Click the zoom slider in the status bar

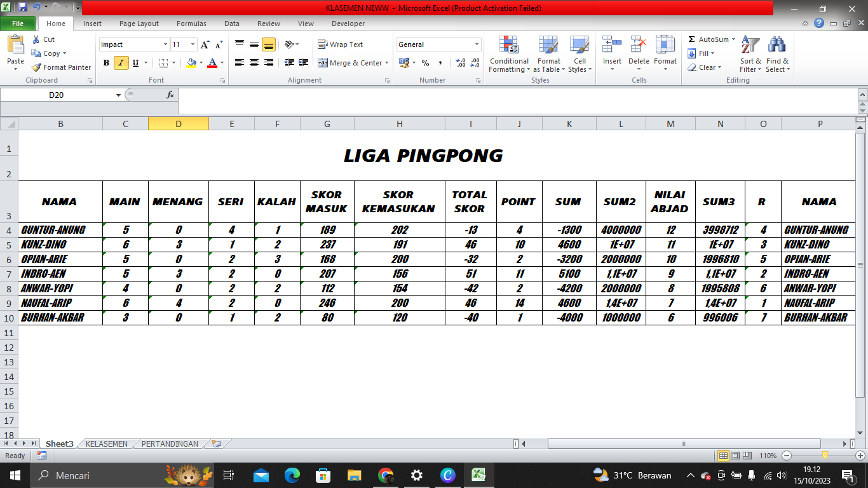[x=824, y=456]
